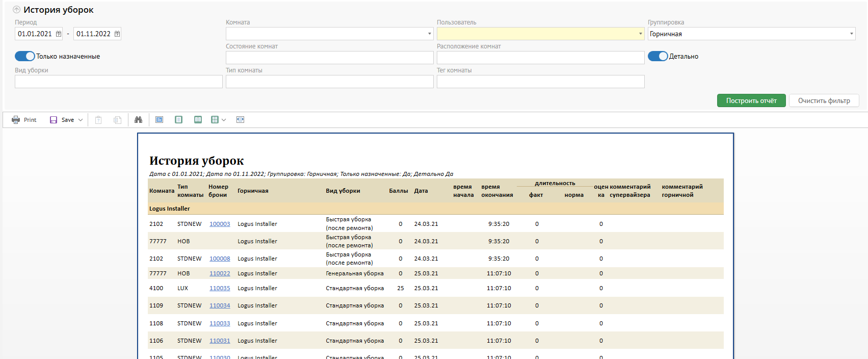Click the Построить отчёт button
868x359 pixels.
(x=751, y=100)
